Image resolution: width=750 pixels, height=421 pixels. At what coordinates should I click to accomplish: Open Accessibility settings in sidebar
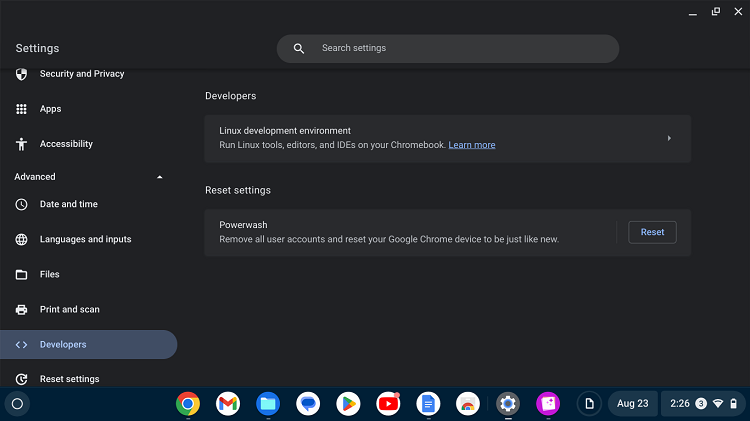(x=66, y=144)
